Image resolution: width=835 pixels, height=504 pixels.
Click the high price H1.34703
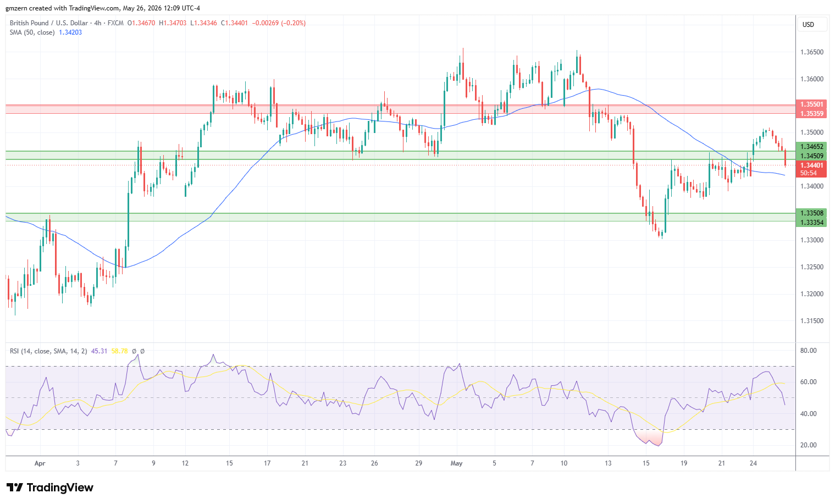[173, 23]
